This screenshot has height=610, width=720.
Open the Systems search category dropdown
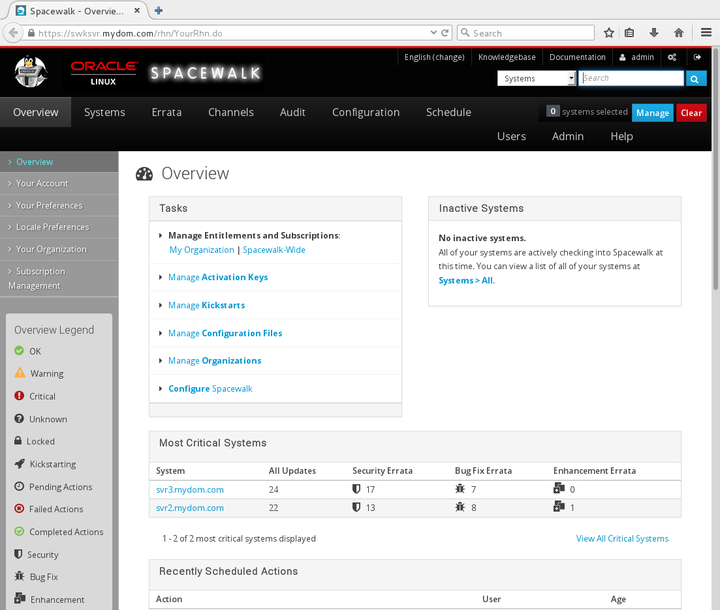pos(536,79)
